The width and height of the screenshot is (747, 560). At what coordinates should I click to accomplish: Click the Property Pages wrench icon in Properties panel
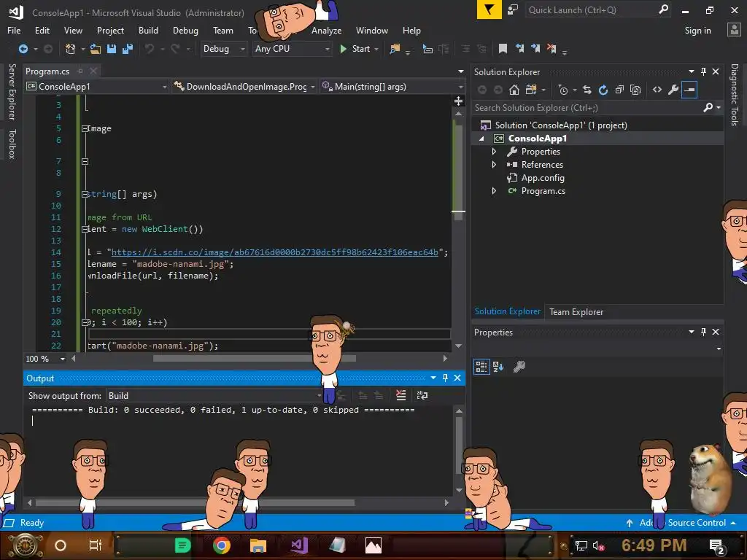(x=519, y=367)
